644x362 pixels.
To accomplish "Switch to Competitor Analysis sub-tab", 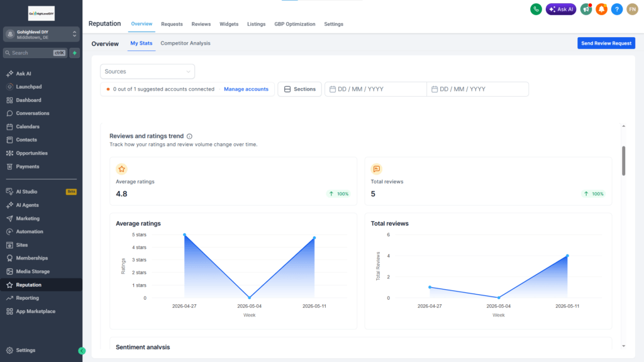I will [x=186, y=43].
